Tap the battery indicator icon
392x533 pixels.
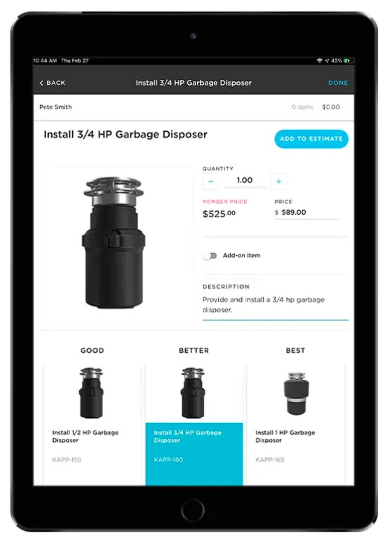(x=349, y=61)
